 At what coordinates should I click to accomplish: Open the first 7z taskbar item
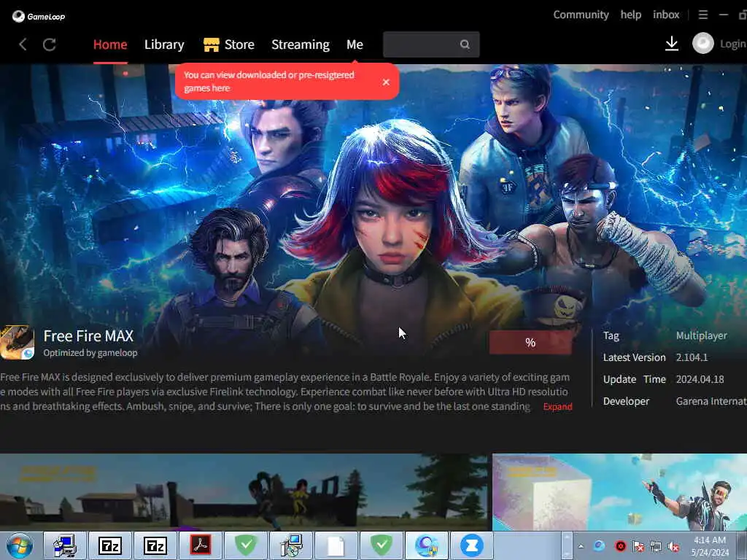(x=110, y=545)
